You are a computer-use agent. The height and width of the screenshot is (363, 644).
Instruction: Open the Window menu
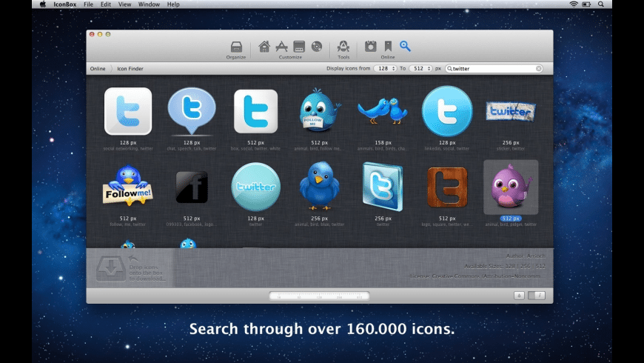(149, 4)
